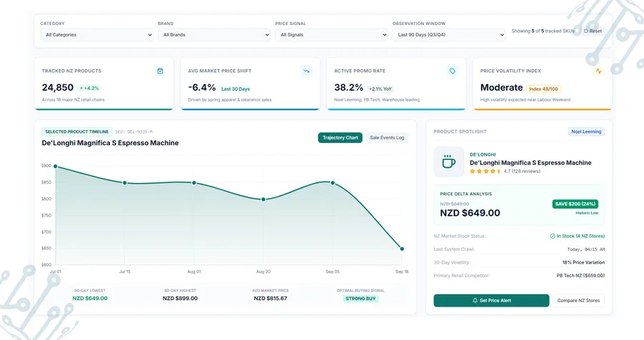Open the Observation Window dropdown
644x340 pixels.
(449, 35)
